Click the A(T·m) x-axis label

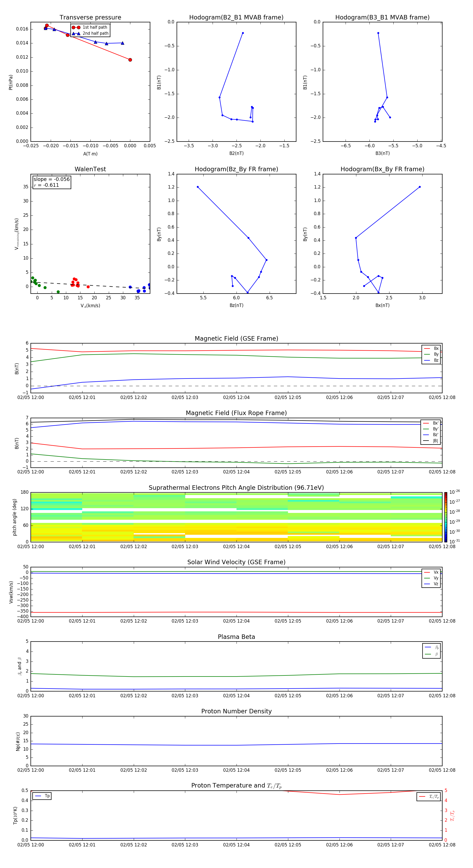point(90,154)
